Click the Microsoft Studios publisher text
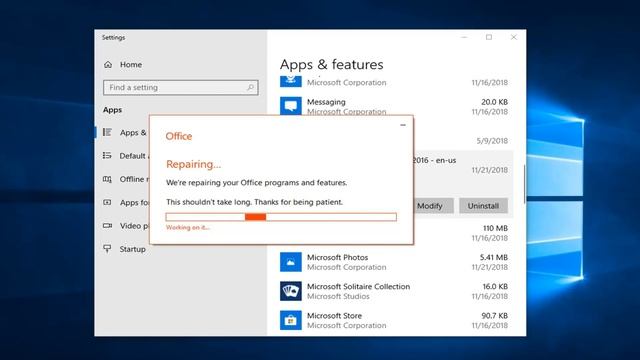The height and width of the screenshot is (360, 640). coord(338,296)
